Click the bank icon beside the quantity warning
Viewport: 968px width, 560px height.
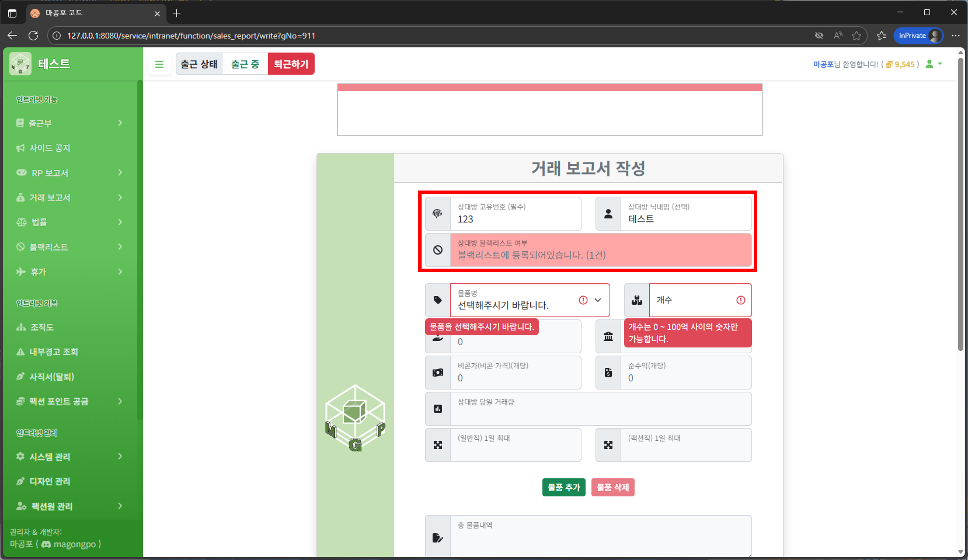pos(608,336)
